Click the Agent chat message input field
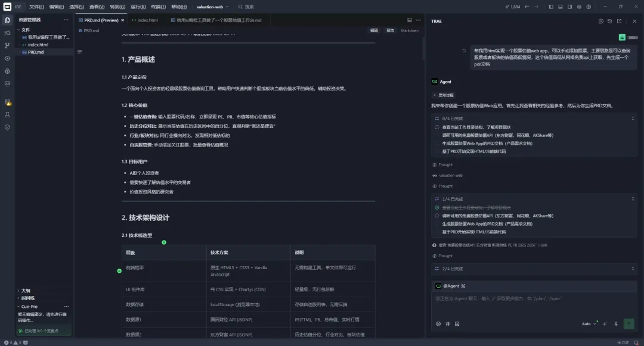Viewport: 644px width, 346px height. click(534, 304)
